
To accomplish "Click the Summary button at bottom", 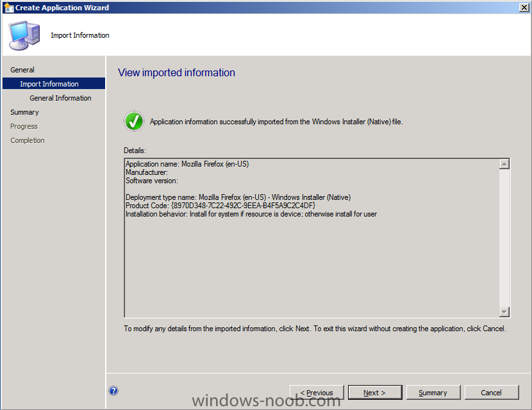I will [433, 392].
